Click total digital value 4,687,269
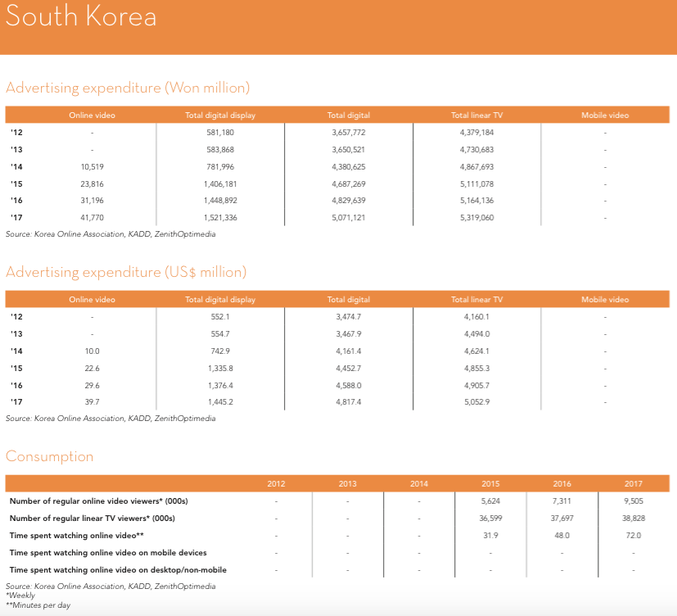The height and width of the screenshot is (616, 677). [x=349, y=184]
